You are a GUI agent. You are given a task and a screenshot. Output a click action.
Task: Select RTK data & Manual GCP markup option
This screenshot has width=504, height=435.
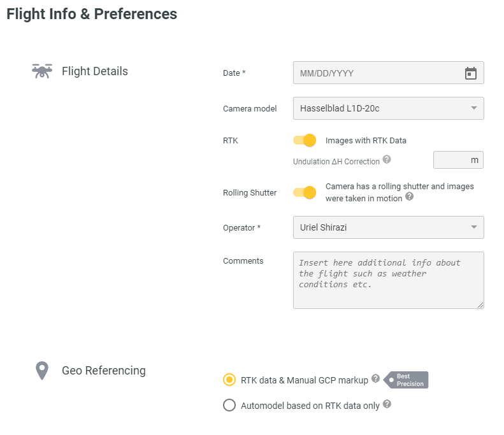click(229, 380)
